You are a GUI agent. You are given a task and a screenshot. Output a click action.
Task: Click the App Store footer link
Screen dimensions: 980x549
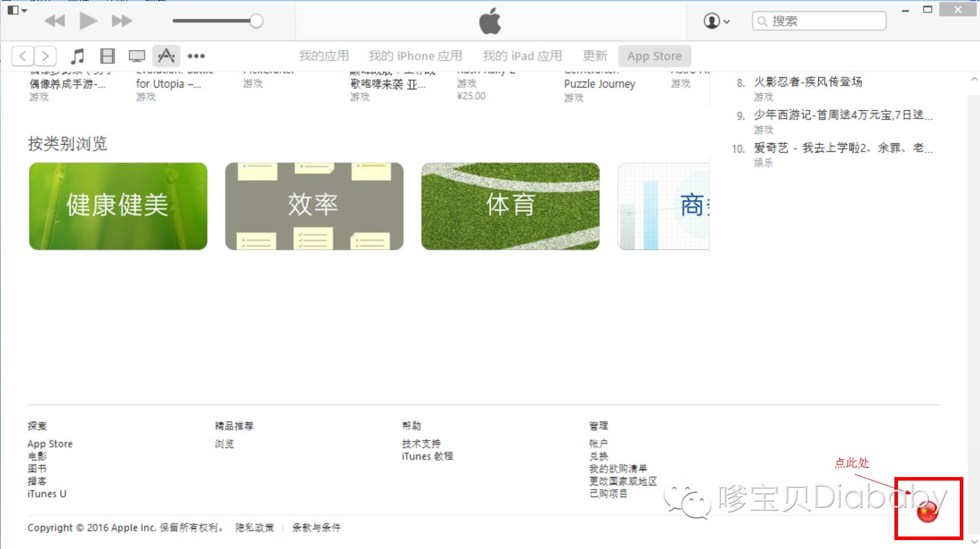(50, 444)
